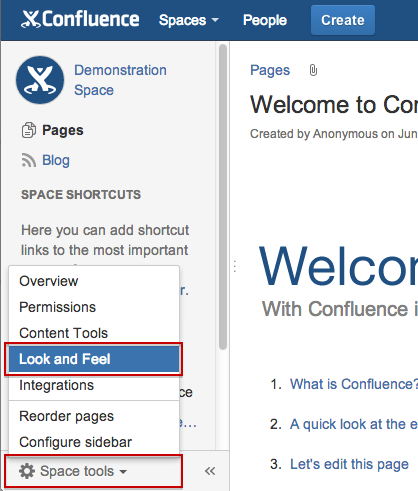Choose Configure sidebar option
The width and height of the screenshot is (418, 491).
tap(94, 442)
